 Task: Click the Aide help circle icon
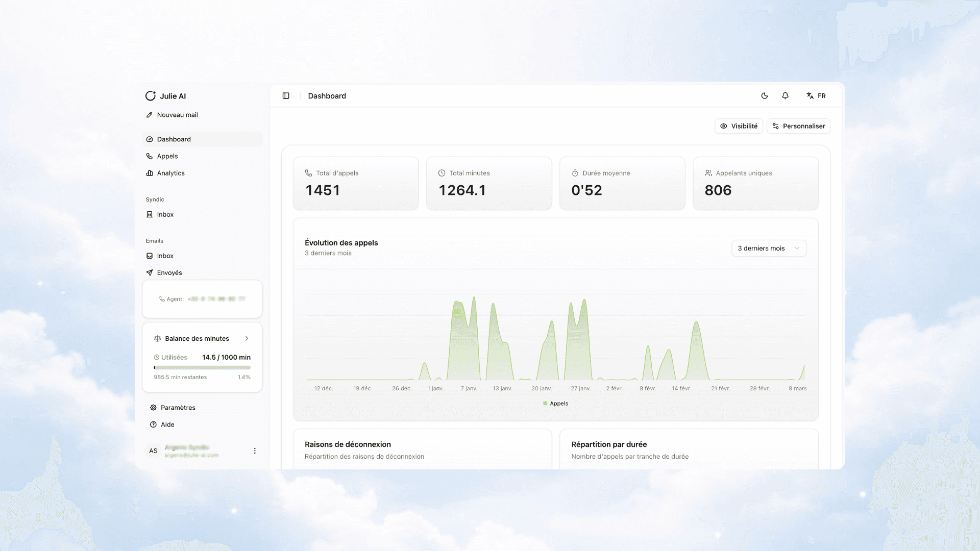point(153,424)
